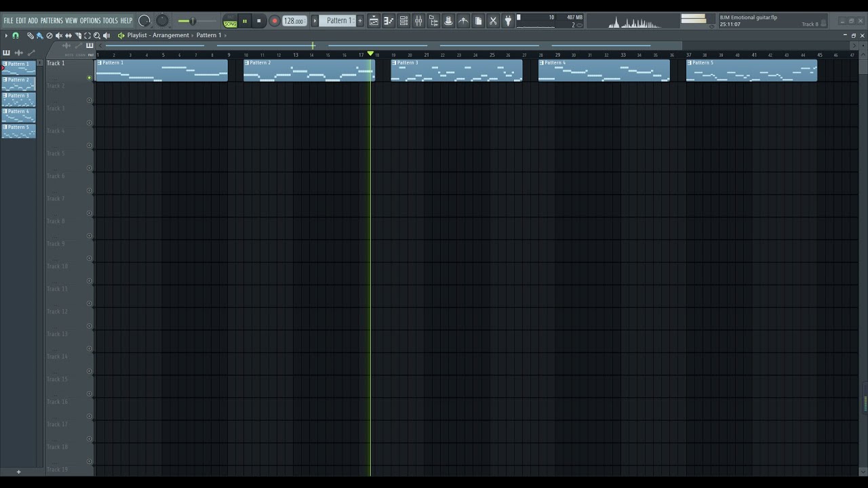This screenshot has height=488, width=868.
Task: Select the Slip tool
Action: pyautogui.click(x=68, y=35)
